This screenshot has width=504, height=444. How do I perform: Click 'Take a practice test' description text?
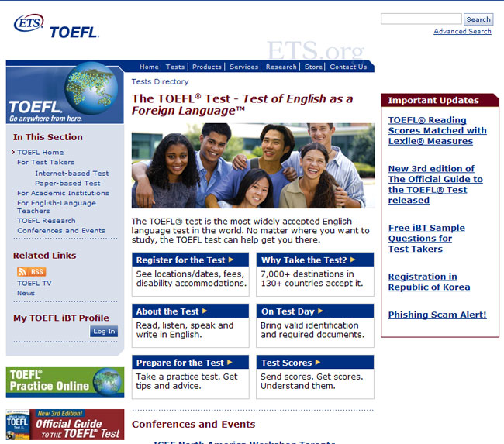pos(186,381)
